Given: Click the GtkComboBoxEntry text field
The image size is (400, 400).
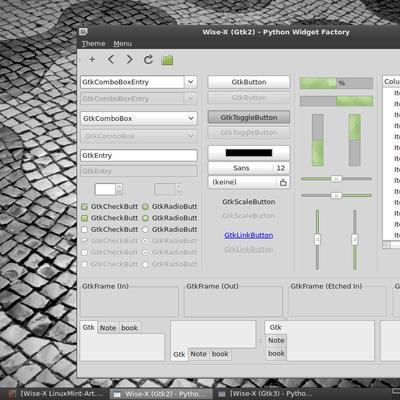Looking at the screenshot, I should pyautogui.click(x=132, y=82).
